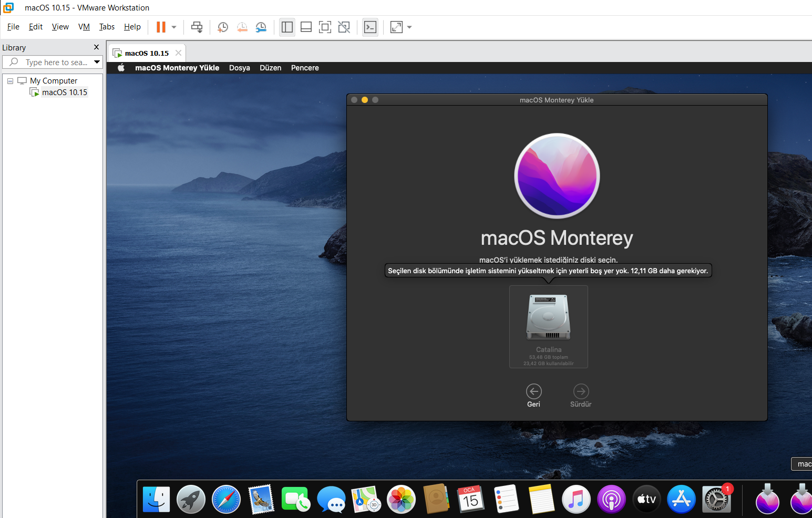The height and width of the screenshot is (518, 812).
Task: Take a snapshot of this virtual machine
Action: tap(223, 27)
